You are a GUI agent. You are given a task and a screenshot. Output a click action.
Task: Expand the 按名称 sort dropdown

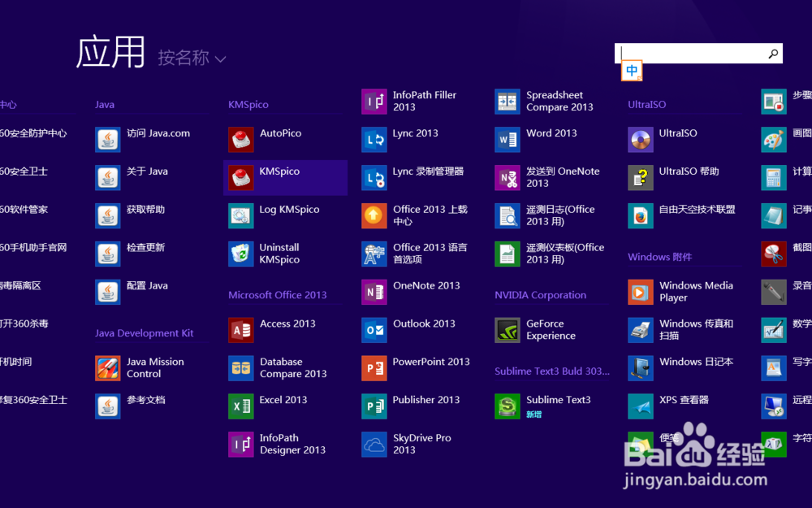point(192,58)
